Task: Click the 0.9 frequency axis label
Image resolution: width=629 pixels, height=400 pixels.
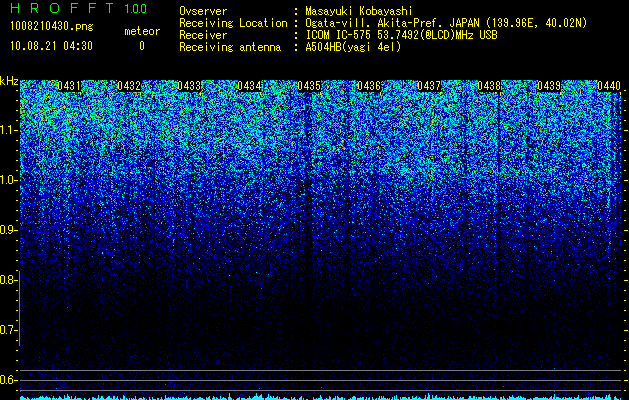Action: tap(7, 230)
